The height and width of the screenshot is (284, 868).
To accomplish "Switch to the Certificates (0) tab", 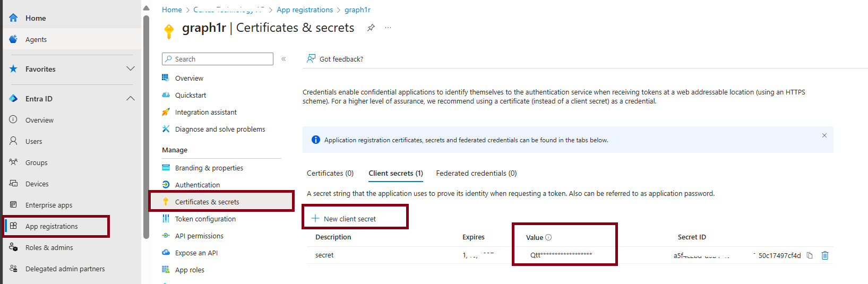I will click(x=330, y=173).
